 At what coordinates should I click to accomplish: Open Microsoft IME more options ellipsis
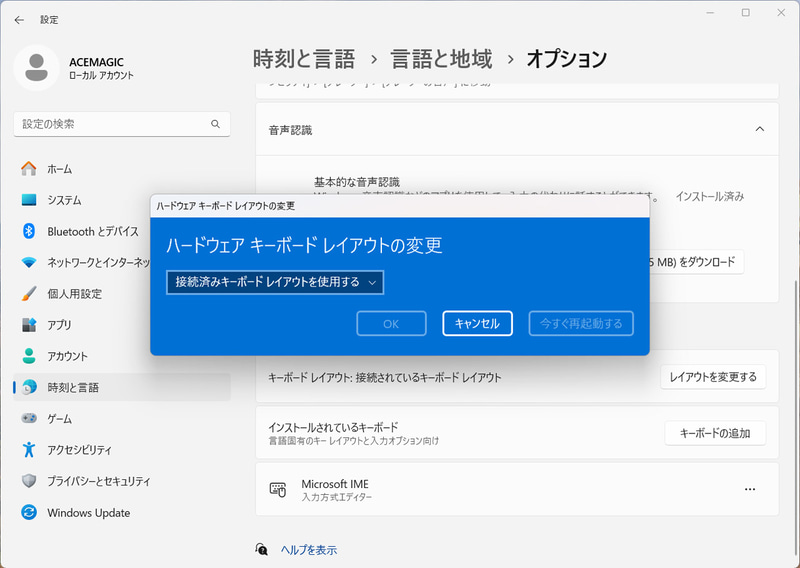coord(749,489)
